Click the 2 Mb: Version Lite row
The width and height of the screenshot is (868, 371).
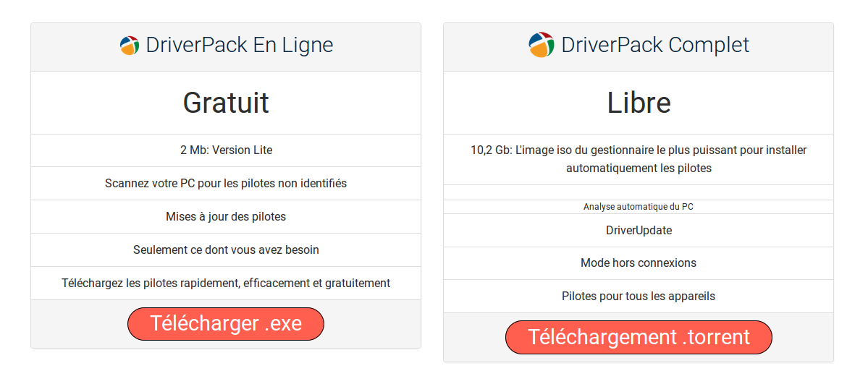(226, 150)
